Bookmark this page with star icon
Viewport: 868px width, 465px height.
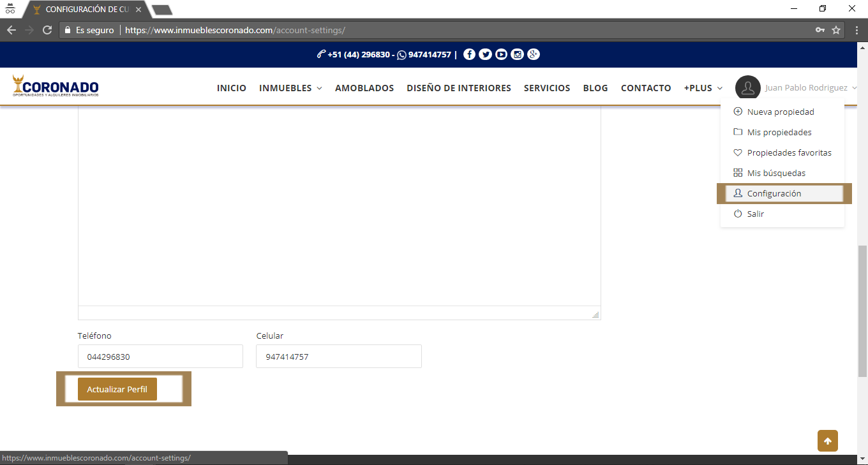point(836,30)
